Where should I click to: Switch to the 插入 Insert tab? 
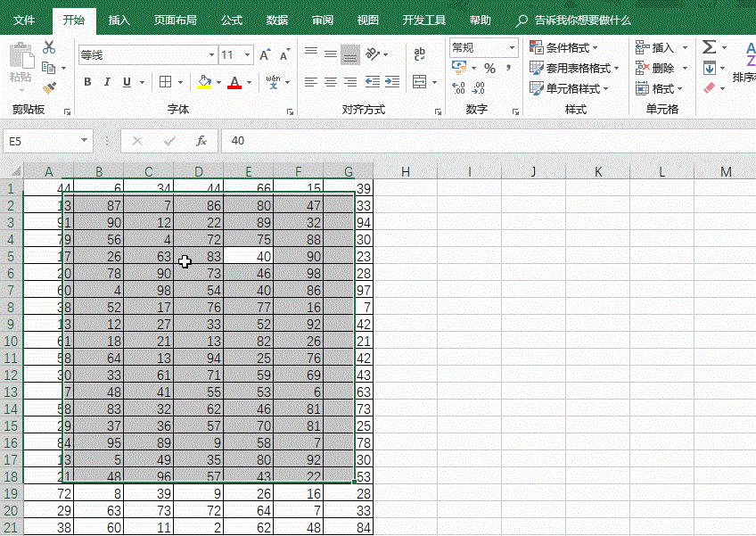click(119, 21)
